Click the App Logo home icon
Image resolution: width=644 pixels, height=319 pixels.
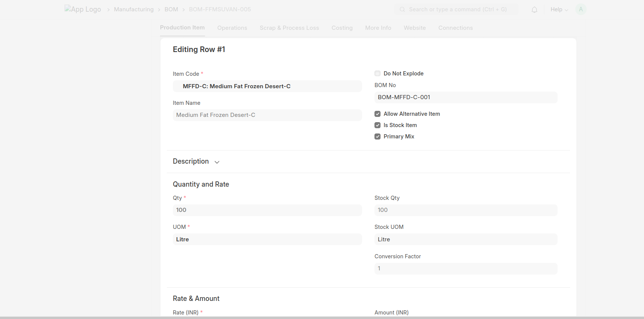point(83,9)
